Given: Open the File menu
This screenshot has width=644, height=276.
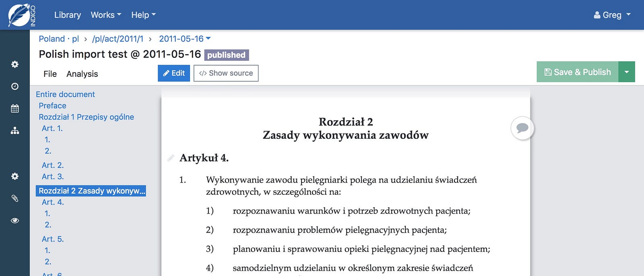Looking at the screenshot, I should (50, 74).
